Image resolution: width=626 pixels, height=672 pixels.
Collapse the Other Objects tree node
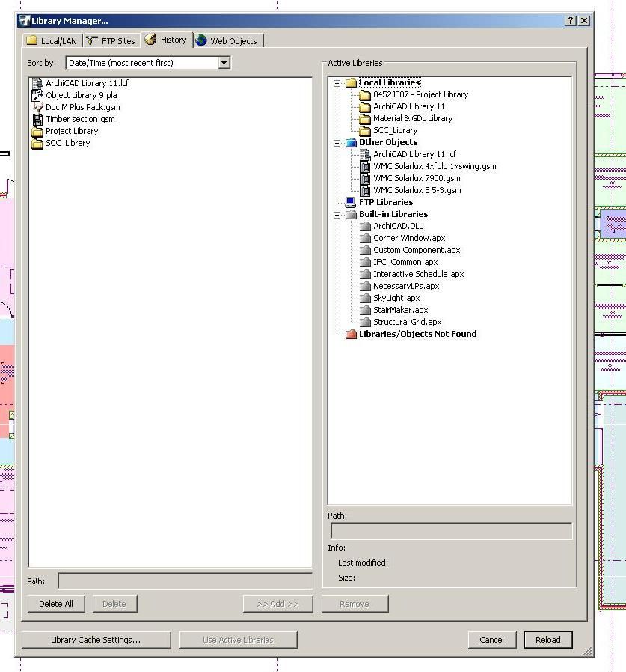[x=337, y=143]
